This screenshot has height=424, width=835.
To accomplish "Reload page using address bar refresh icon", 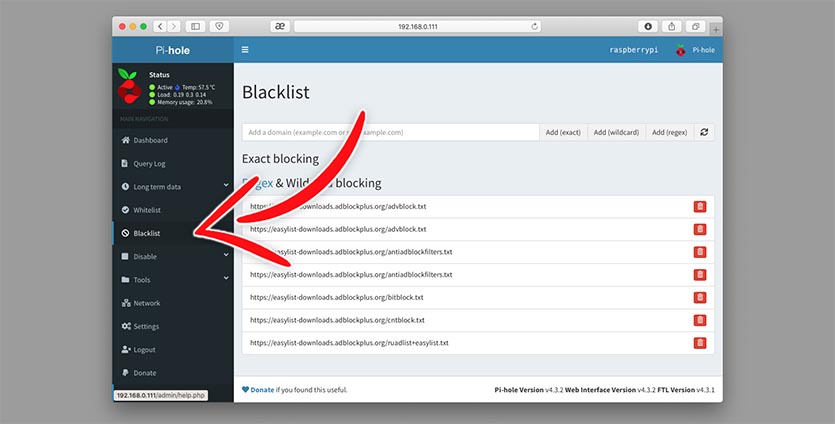I will pos(535,26).
